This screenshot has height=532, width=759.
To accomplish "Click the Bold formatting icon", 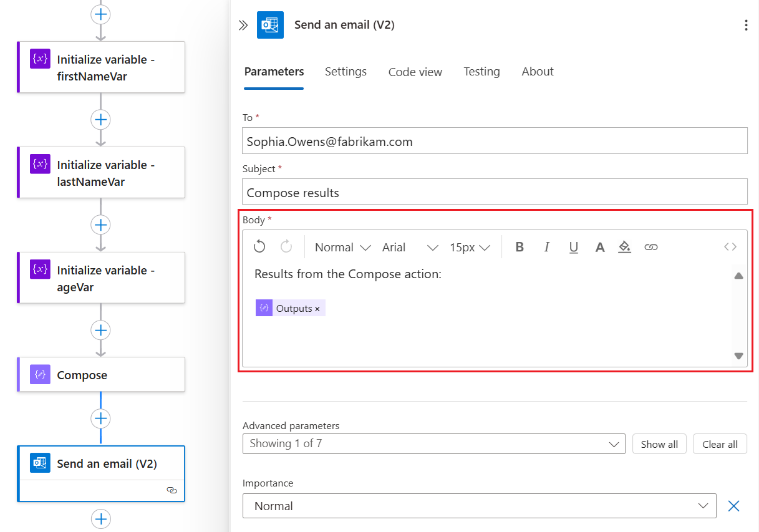I will point(520,247).
